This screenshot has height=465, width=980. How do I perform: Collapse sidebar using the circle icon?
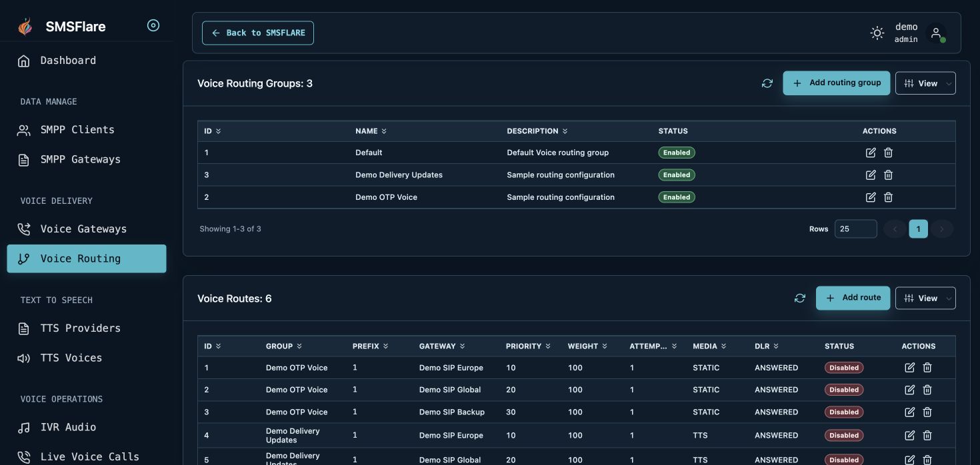pyautogui.click(x=153, y=26)
